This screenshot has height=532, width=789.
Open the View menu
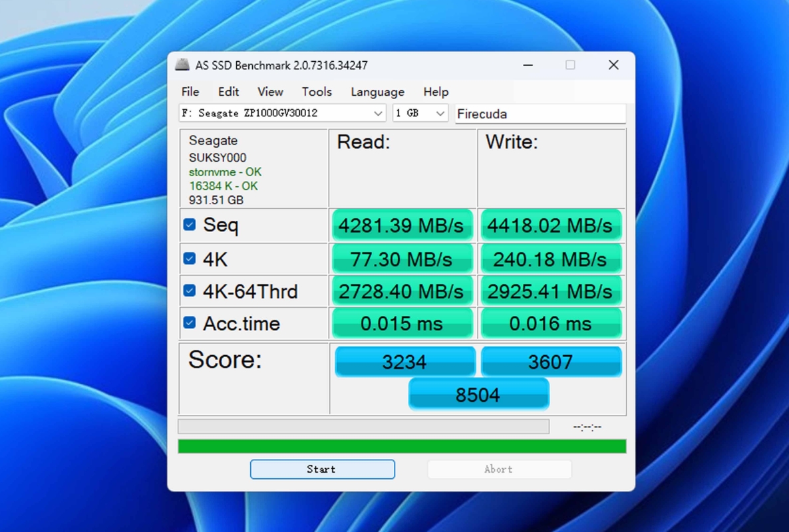point(270,92)
